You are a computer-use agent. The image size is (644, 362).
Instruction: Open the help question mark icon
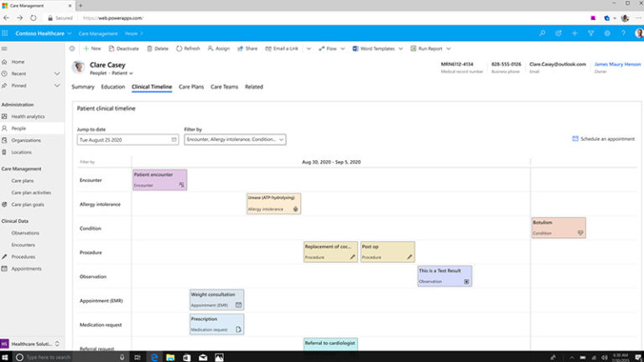[623, 34]
